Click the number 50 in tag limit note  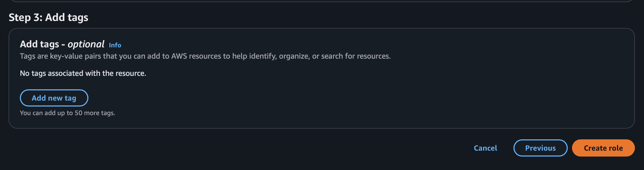pyautogui.click(x=78, y=113)
